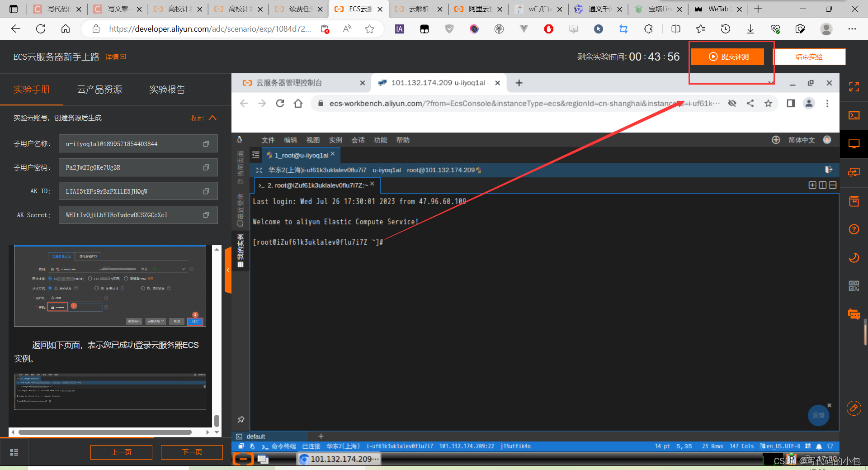Refresh the Edge browser page
Image resolution: width=868 pixels, height=470 pixels.
[41, 29]
